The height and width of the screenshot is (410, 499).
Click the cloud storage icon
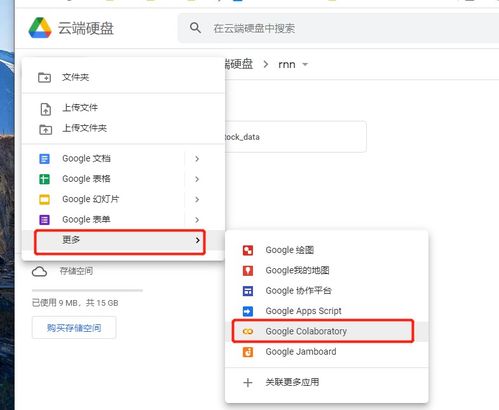pyautogui.click(x=40, y=272)
